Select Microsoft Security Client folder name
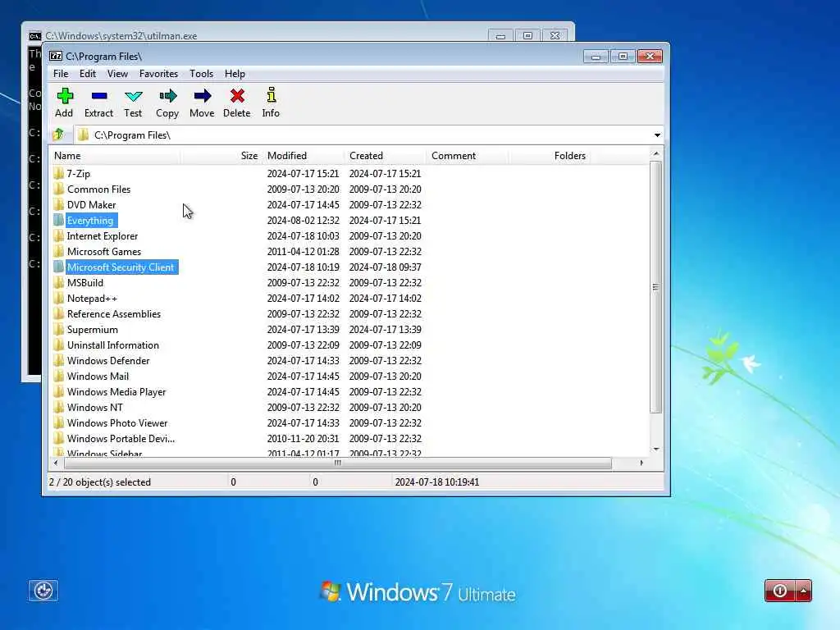840x630 pixels. (x=121, y=267)
